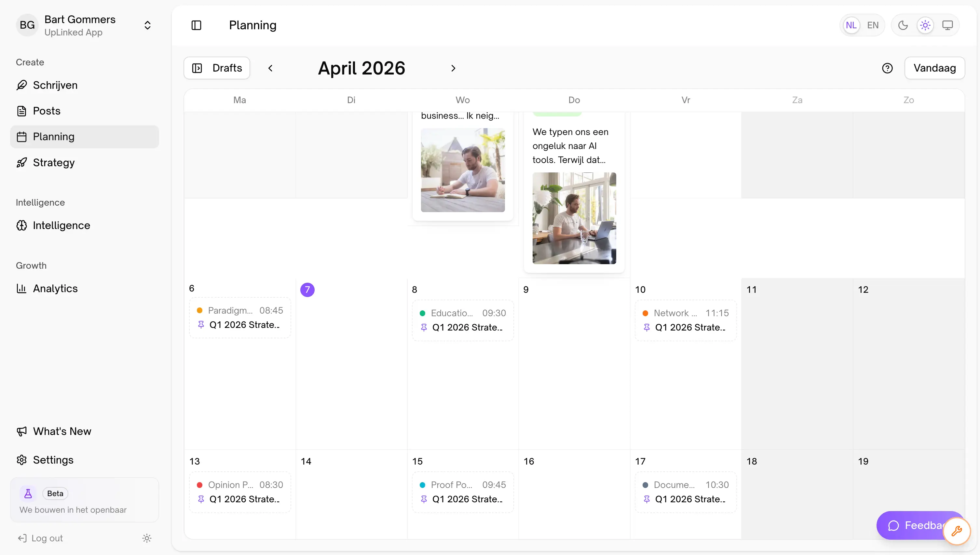Enable dark mode with moon icon
The height and width of the screenshot is (555, 980).
coord(903,25)
